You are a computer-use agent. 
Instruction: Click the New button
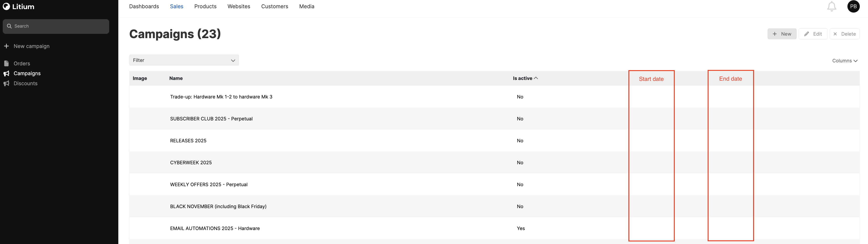tap(782, 34)
